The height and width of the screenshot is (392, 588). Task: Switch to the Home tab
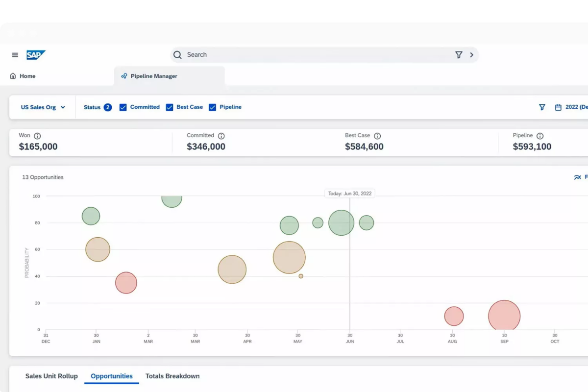click(x=23, y=76)
